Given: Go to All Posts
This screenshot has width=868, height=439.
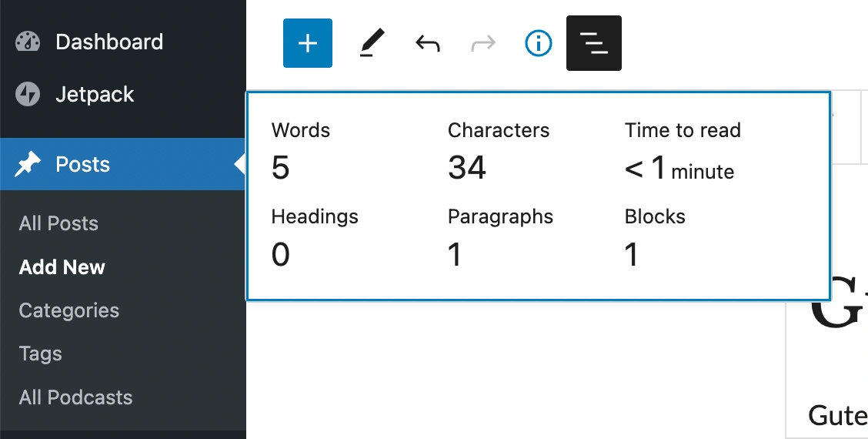Looking at the screenshot, I should click(x=58, y=223).
